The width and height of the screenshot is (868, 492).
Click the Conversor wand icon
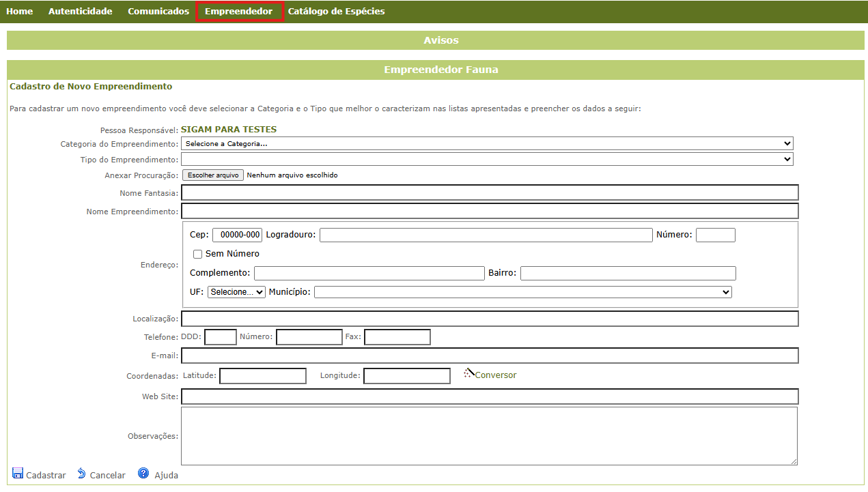[468, 373]
